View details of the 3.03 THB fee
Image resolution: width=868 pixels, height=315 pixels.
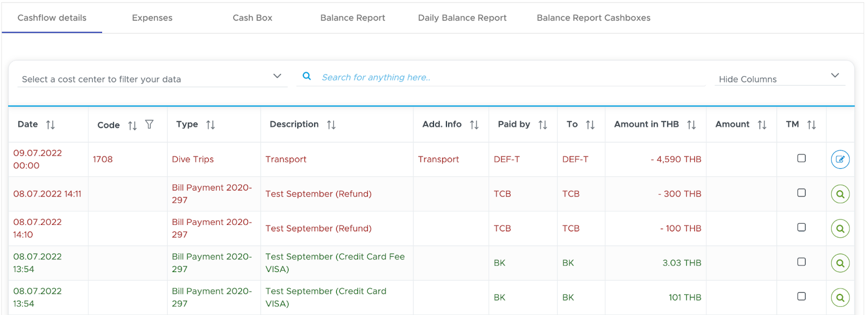[x=840, y=263]
